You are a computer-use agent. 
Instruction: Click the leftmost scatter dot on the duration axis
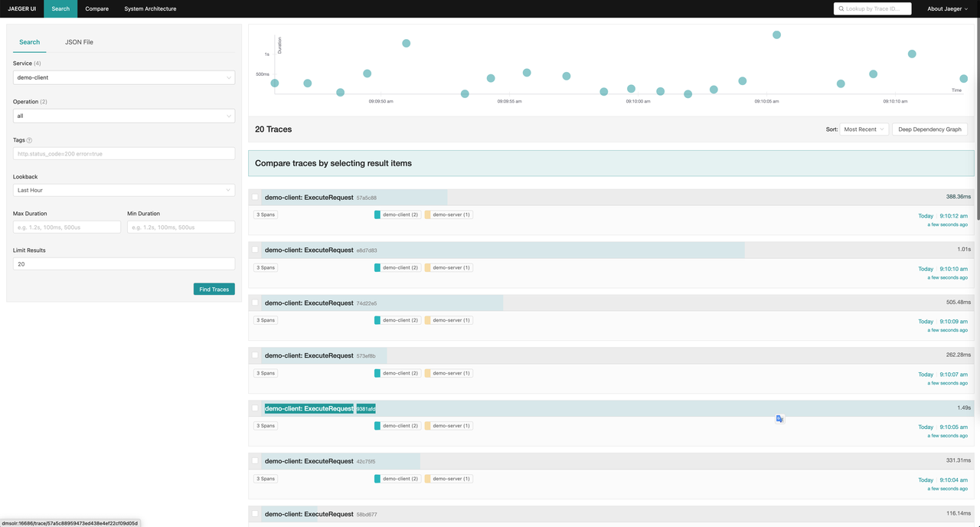click(x=274, y=83)
